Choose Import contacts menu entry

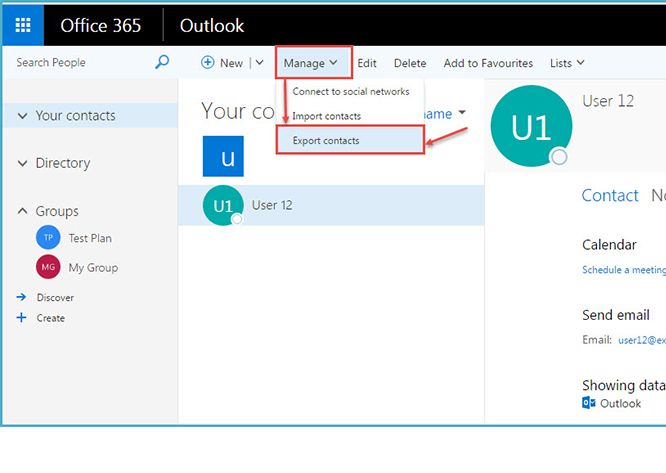pyautogui.click(x=326, y=116)
